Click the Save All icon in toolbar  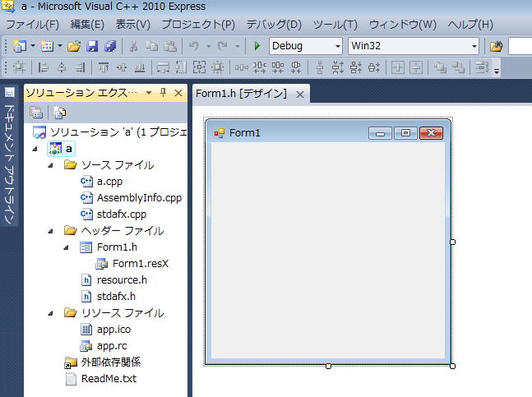click(x=109, y=46)
